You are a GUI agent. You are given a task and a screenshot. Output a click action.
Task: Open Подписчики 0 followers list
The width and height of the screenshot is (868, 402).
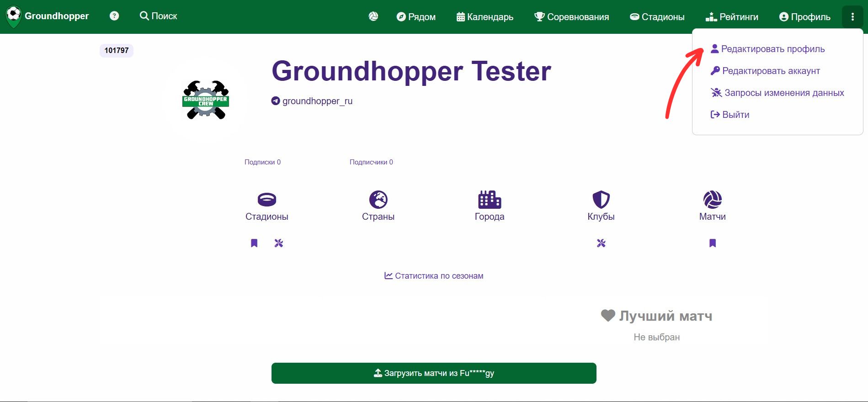(x=371, y=162)
